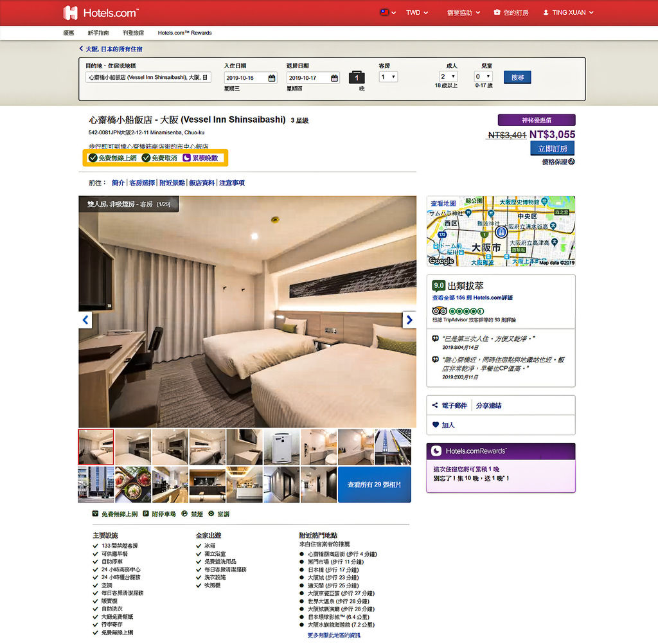
Task: Select the food bowls photo thumbnail
Action: 133,485
